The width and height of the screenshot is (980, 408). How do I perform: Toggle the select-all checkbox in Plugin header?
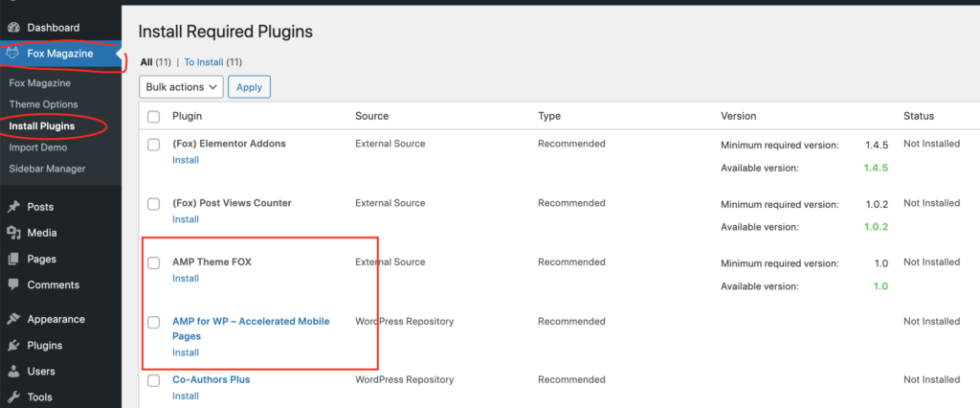pyautogui.click(x=154, y=117)
